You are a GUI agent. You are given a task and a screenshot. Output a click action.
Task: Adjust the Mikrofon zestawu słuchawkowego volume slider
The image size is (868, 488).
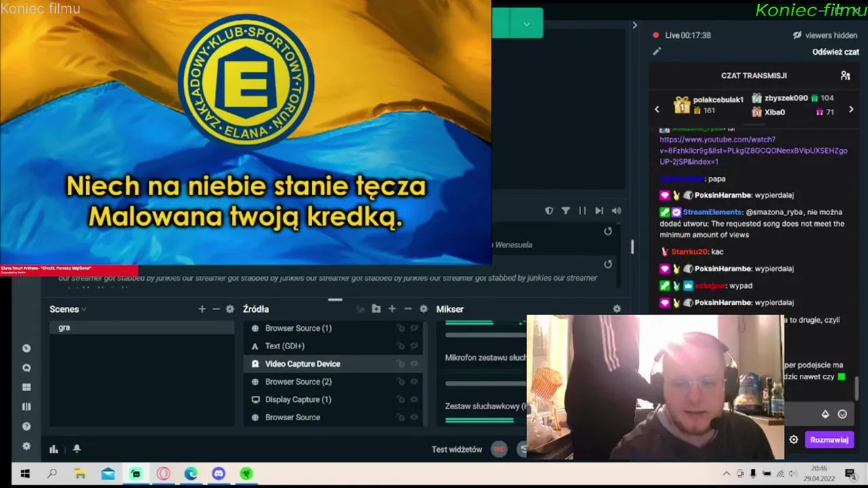pos(486,384)
